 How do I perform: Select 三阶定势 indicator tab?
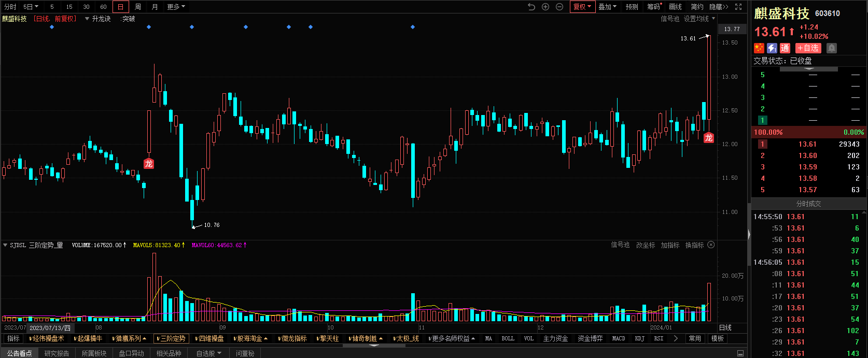click(x=171, y=338)
